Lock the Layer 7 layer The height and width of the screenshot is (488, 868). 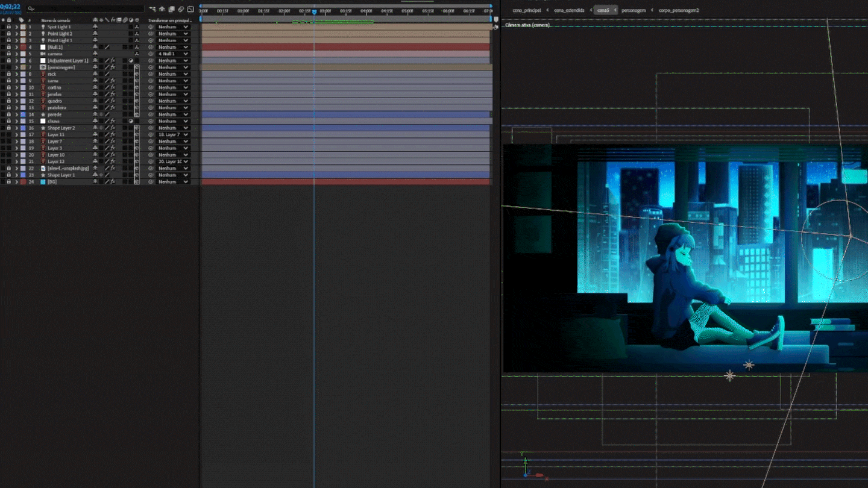(x=8, y=141)
